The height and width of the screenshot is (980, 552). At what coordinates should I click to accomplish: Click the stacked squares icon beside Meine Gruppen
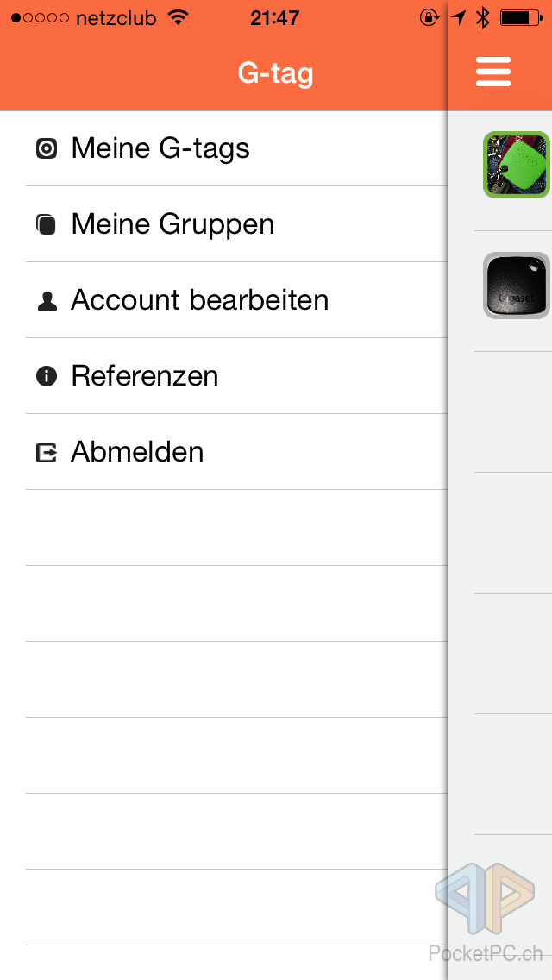(47, 225)
